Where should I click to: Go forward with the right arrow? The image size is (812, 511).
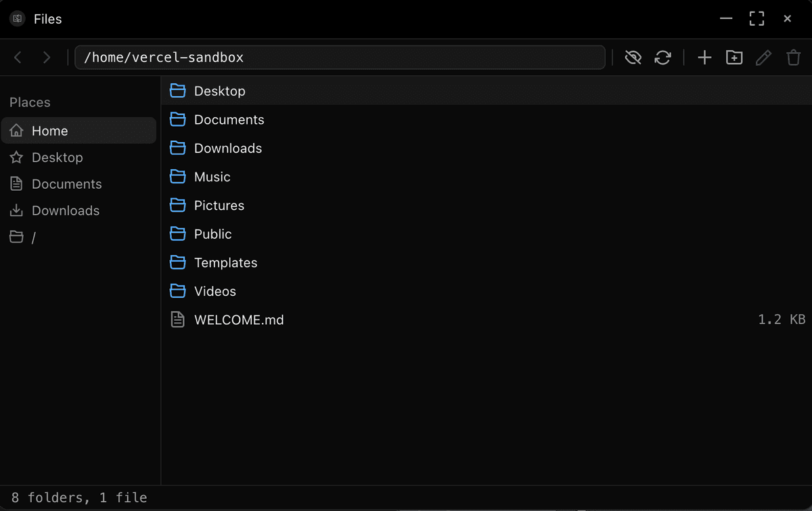tap(47, 58)
